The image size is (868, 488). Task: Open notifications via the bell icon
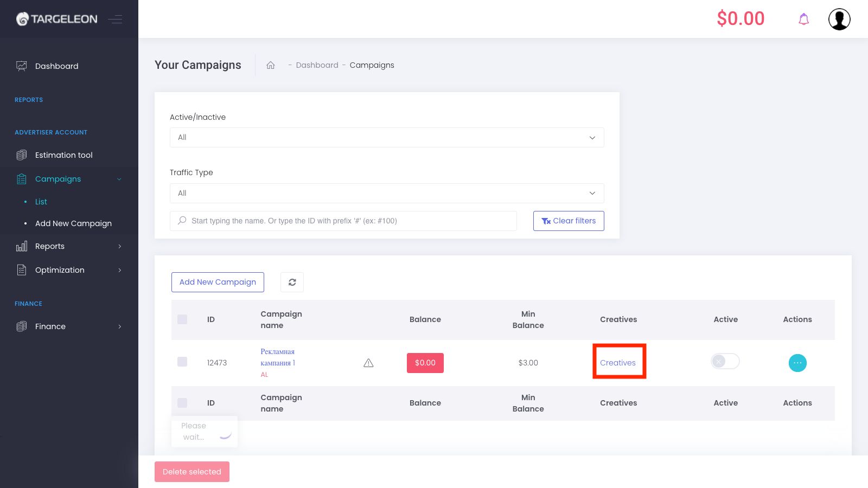803,18
